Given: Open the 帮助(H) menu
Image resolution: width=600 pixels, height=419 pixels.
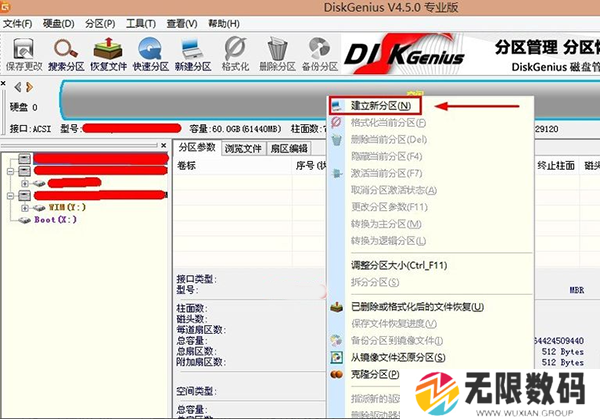Looking at the screenshot, I should [223, 24].
